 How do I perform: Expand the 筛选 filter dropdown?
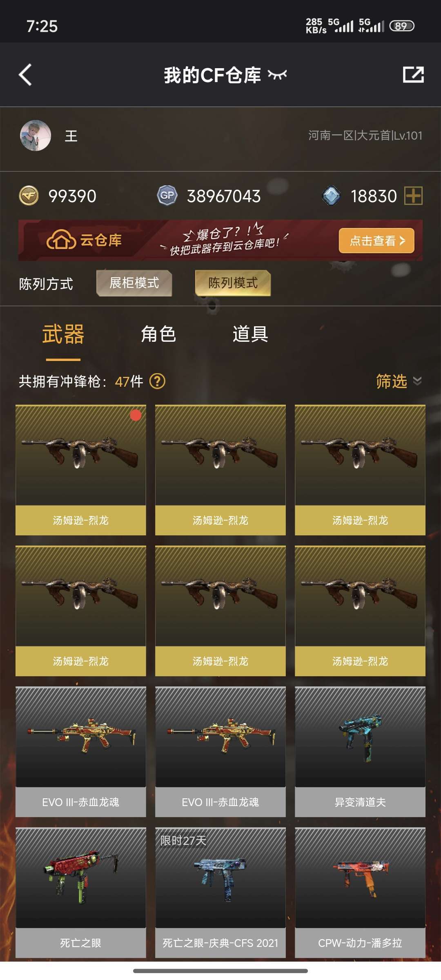[399, 381]
